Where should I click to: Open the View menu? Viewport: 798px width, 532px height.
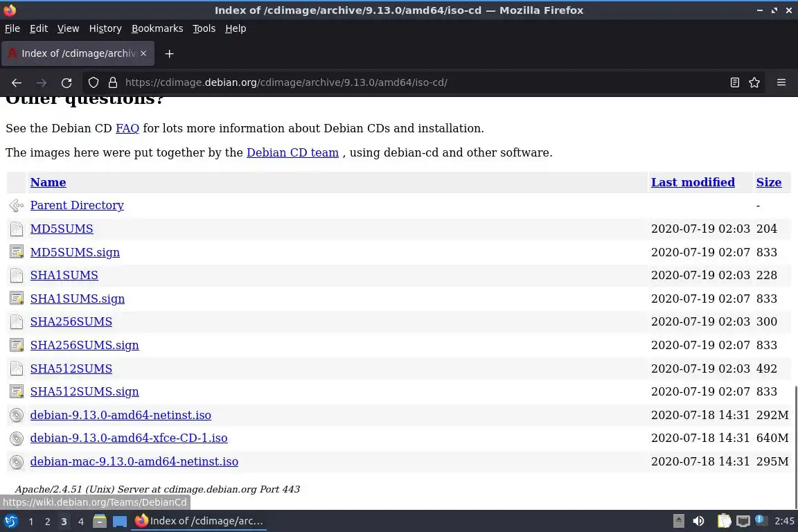click(68, 28)
